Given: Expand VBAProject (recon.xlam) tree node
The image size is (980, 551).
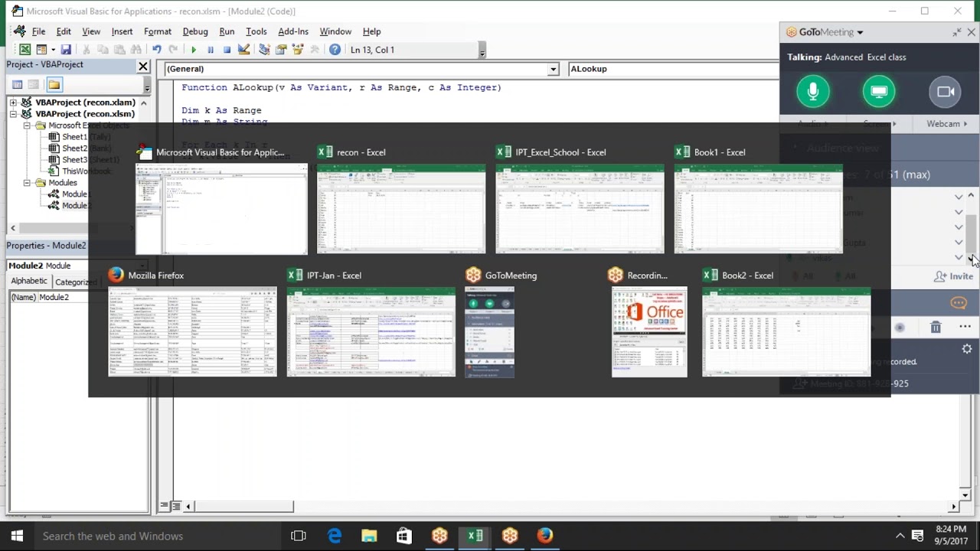Looking at the screenshot, I should (x=14, y=102).
